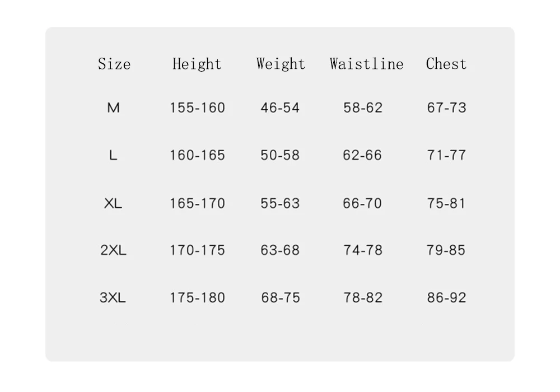Select the L size row label
Viewport: 560px width, 392px height.
(x=113, y=155)
